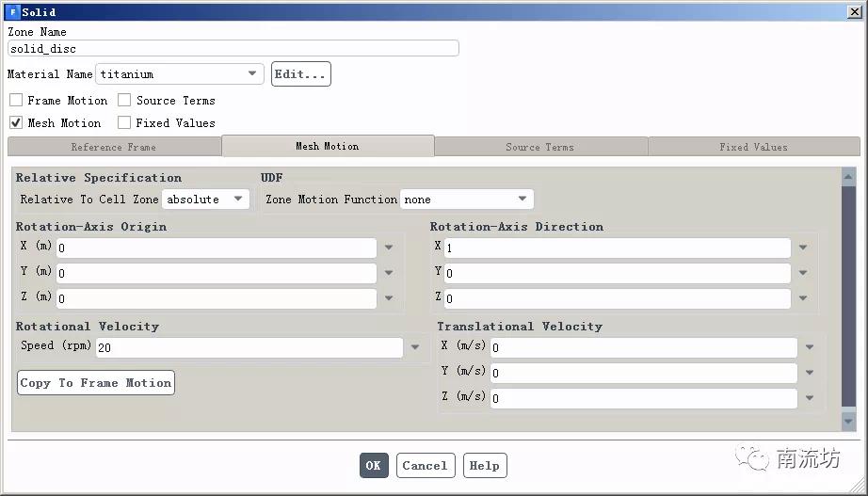Click the scrollbar up arrow
The width and height of the screenshot is (868, 496).
(848, 177)
